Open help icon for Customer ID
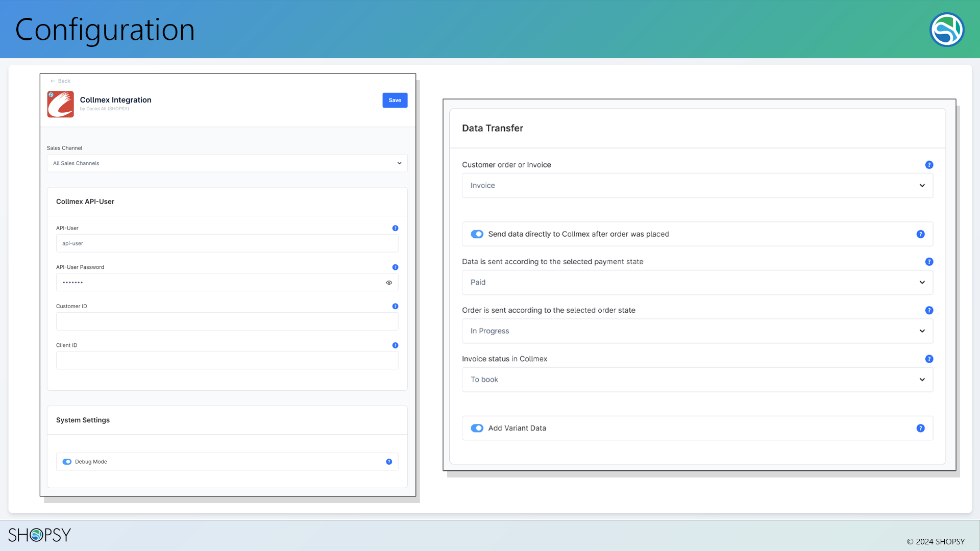Viewport: 980px width, 551px height. tap(395, 306)
